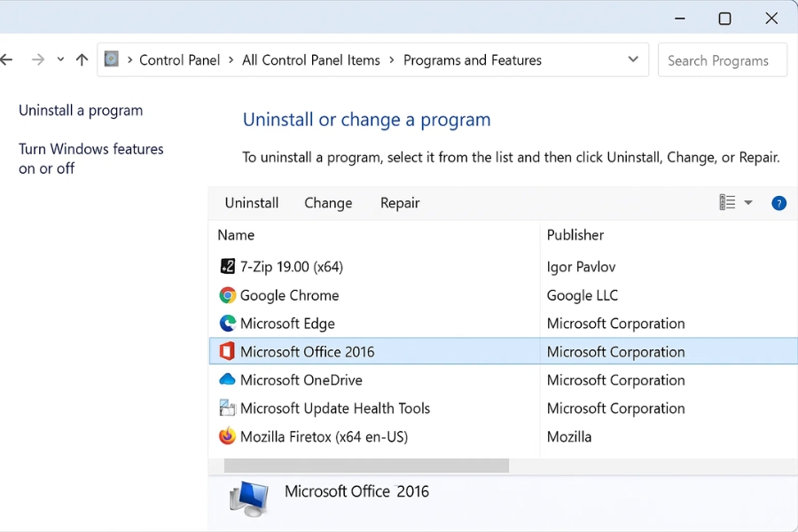Sort by the Publisher column header
The image size is (798, 532).
[x=575, y=235]
